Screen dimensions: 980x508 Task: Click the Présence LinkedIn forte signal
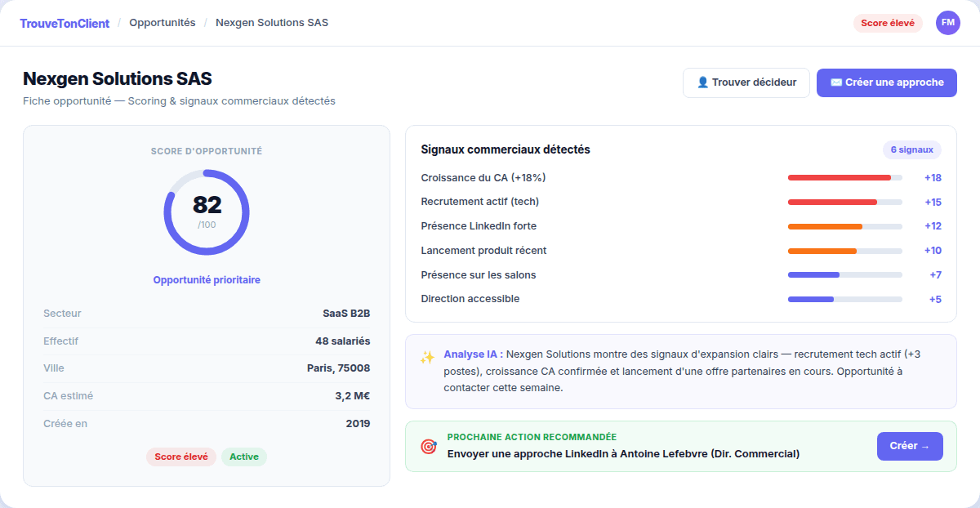[x=479, y=226]
